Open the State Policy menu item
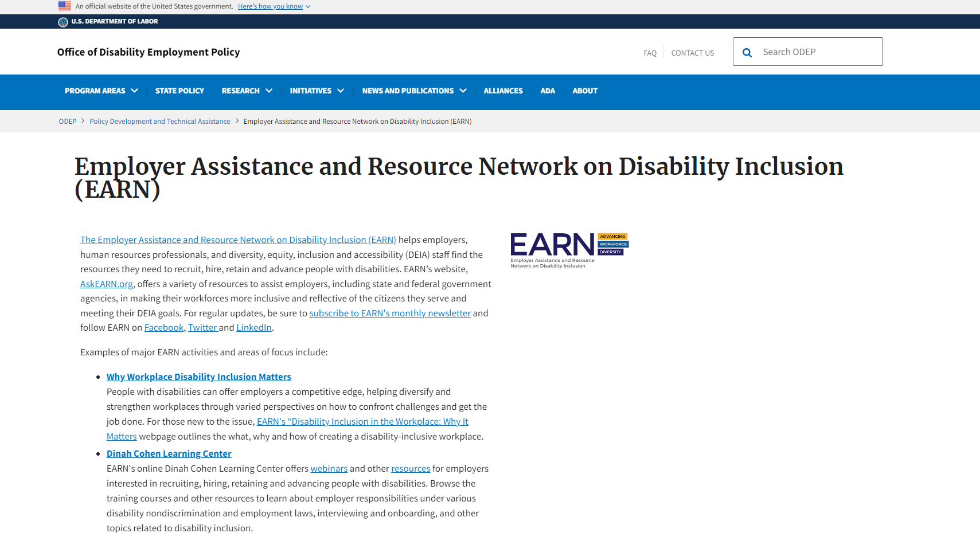The height and width of the screenshot is (533, 980). click(x=179, y=91)
